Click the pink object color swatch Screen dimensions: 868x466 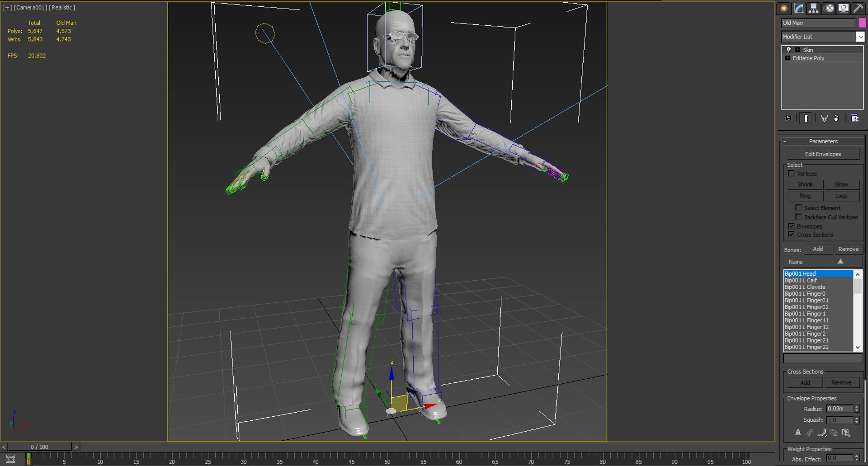pyautogui.click(x=862, y=23)
